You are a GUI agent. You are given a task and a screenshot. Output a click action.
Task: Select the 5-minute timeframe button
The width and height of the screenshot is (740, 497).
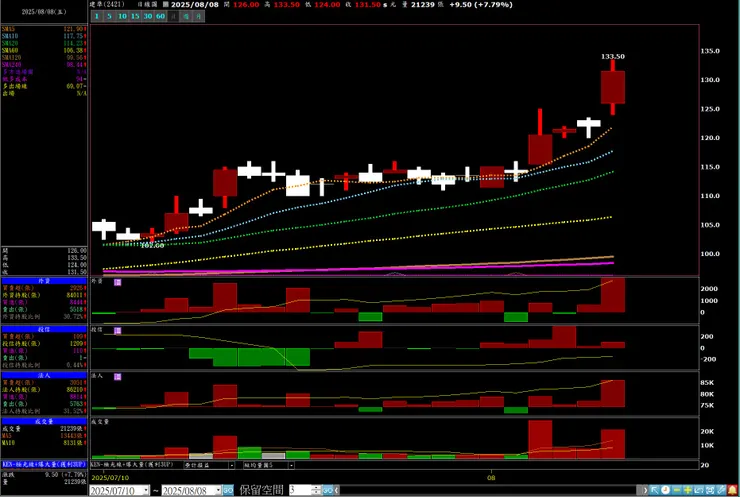pyautogui.click(x=109, y=16)
